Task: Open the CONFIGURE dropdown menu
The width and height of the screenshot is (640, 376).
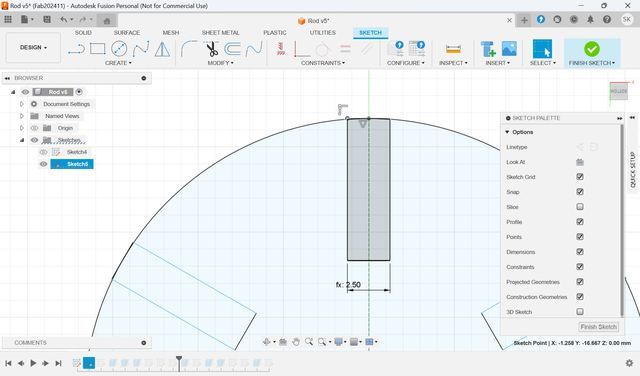Action: click(406, 63)
